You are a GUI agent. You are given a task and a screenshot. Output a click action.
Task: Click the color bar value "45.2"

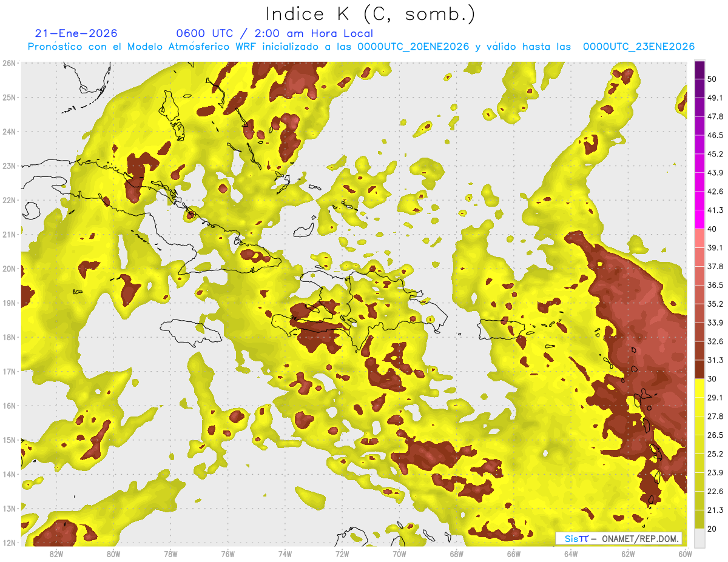(x=715, y=154)
